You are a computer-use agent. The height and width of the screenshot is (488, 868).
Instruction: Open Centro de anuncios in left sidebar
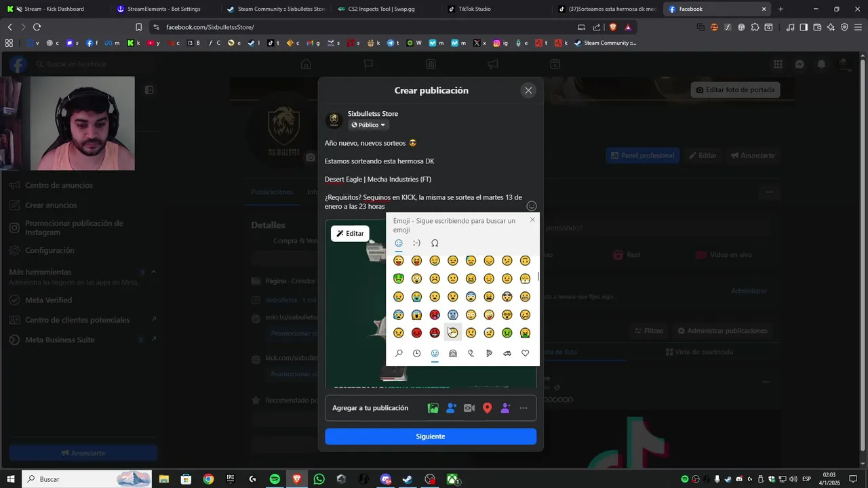tap(59, 185)
